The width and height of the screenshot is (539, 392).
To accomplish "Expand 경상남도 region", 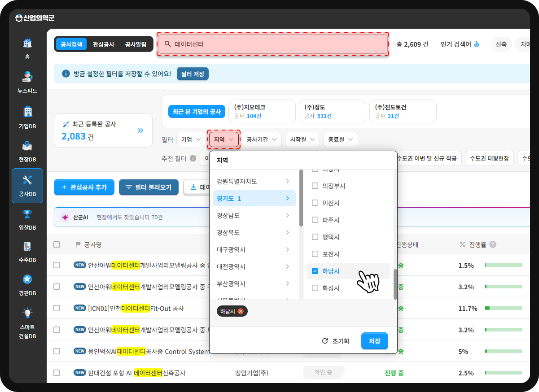I will (x=254, y=215).
